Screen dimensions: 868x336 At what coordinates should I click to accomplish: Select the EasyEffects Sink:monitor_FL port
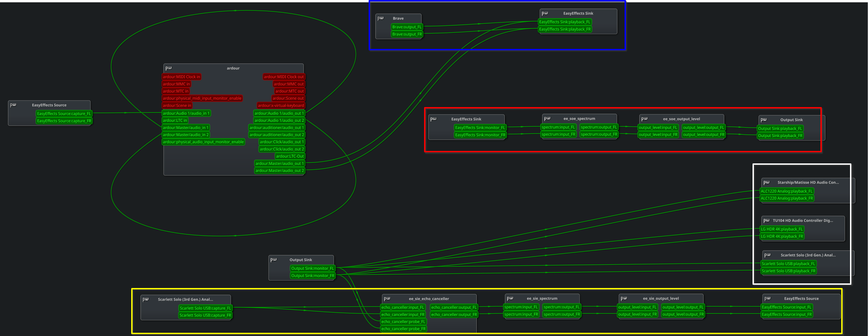pos(480,128)
